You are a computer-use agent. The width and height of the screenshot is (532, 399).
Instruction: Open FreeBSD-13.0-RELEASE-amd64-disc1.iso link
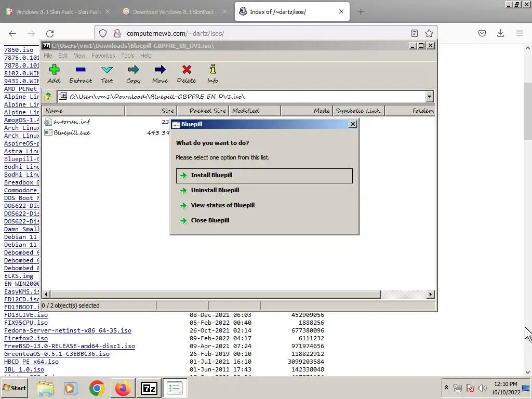[70, 347]
